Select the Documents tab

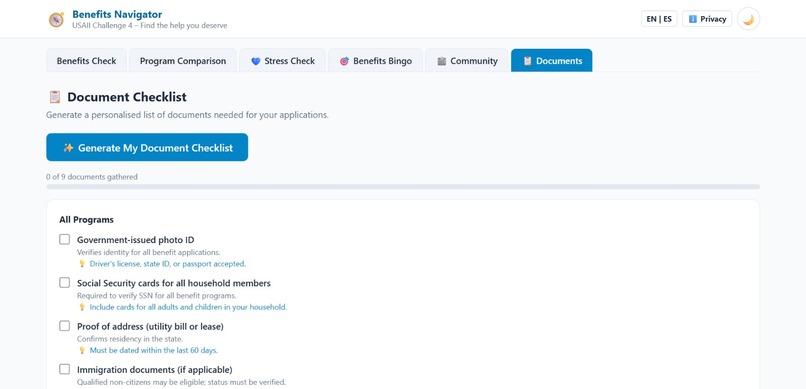(552, 61)
